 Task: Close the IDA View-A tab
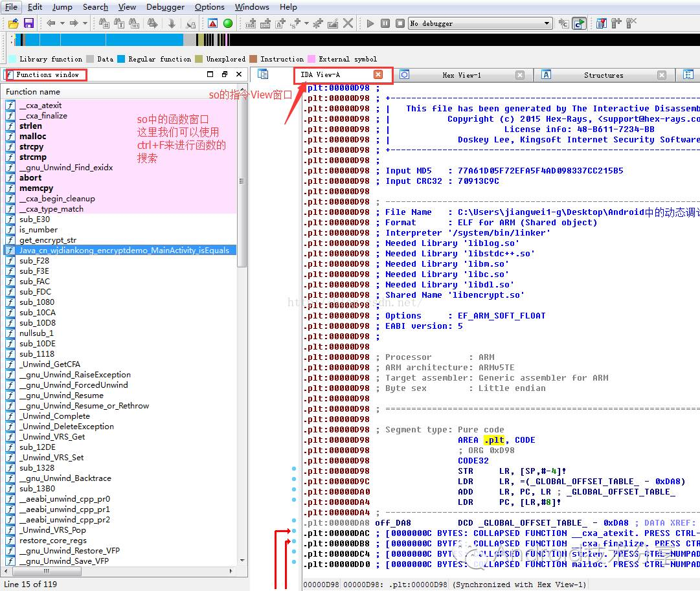click(x=378, y=74)
